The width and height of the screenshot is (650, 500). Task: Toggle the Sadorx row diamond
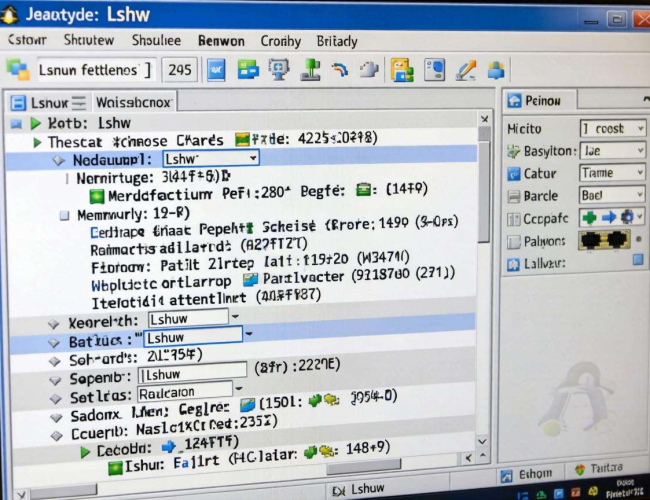tap(56, 417)
